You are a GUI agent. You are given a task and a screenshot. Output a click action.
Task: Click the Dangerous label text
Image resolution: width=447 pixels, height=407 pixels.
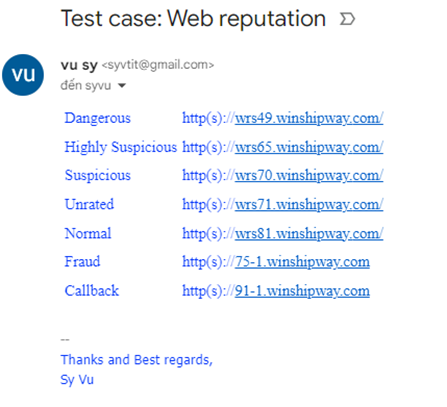pos(98,118)
